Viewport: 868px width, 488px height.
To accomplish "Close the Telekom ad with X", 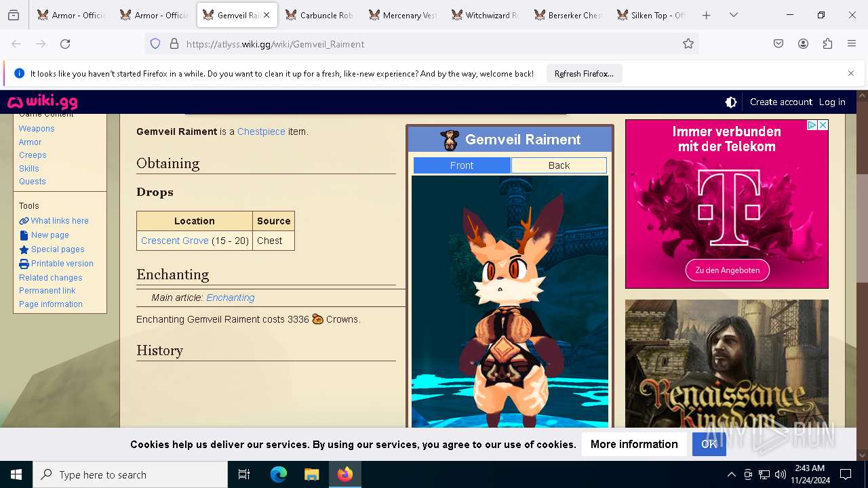I will 823,125.
